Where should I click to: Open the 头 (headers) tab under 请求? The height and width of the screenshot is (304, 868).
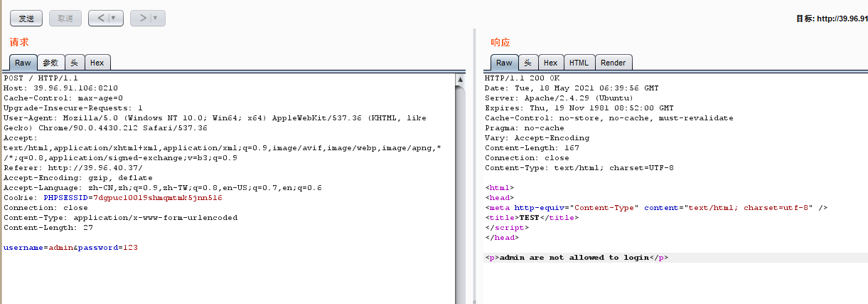pyautogui.click(x=74, y=63)
